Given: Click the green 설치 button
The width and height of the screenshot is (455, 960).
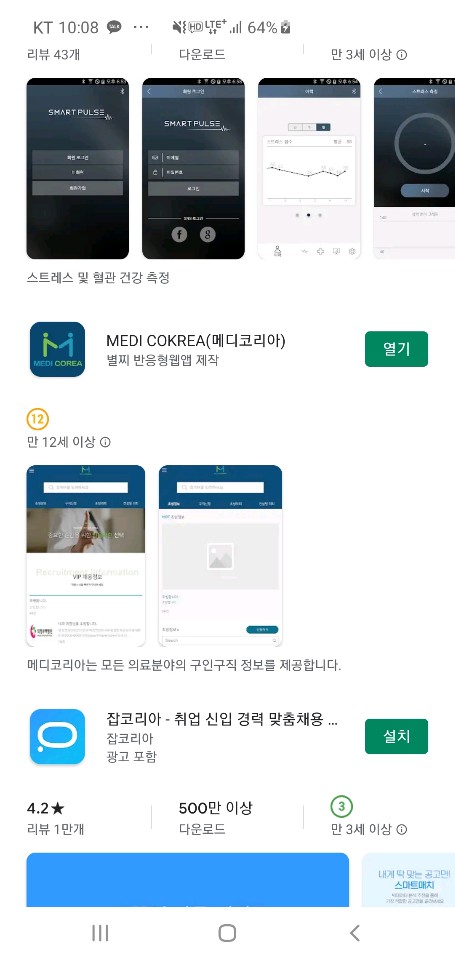Looking at the screenshot, I should click(x=396, y=737).
